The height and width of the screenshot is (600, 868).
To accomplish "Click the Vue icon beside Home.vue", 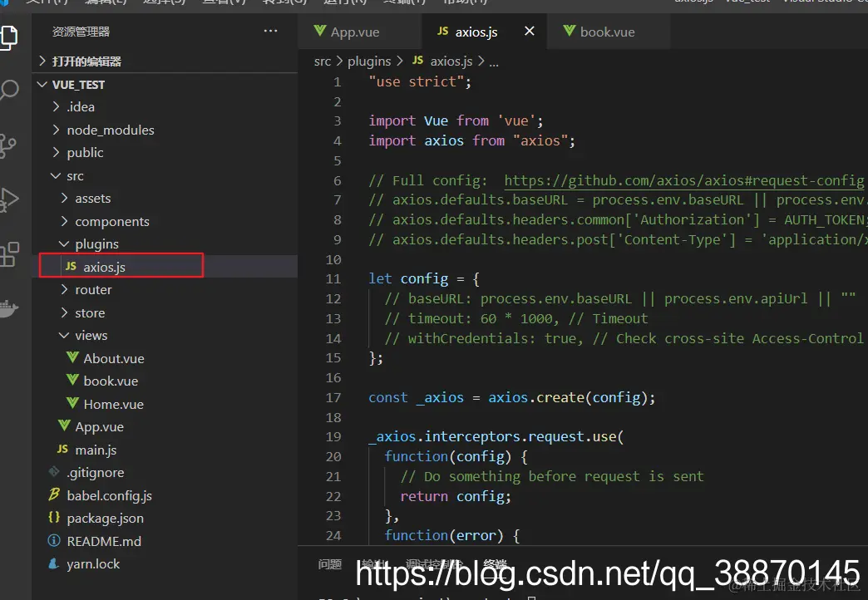I will click(x=72, y=403).
